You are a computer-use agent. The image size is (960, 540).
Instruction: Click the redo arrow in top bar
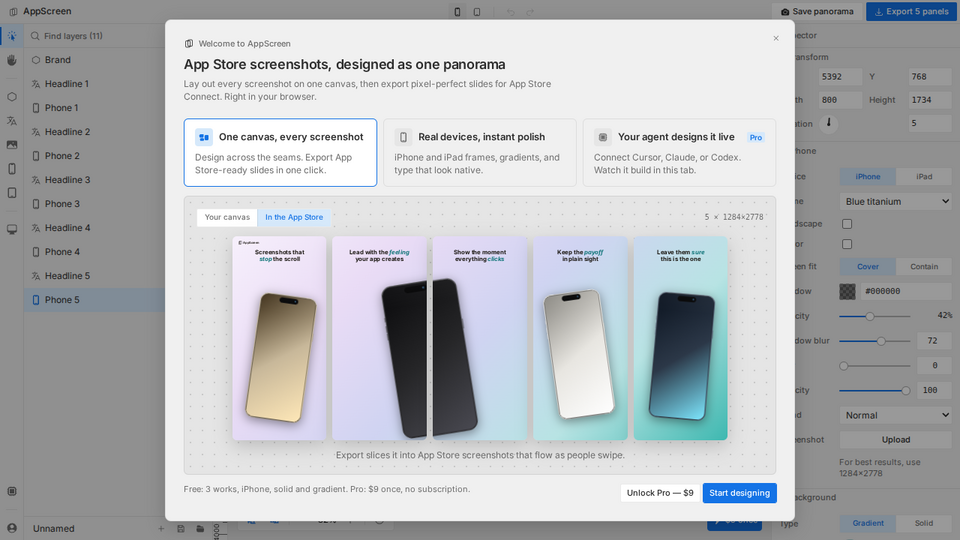530,12
